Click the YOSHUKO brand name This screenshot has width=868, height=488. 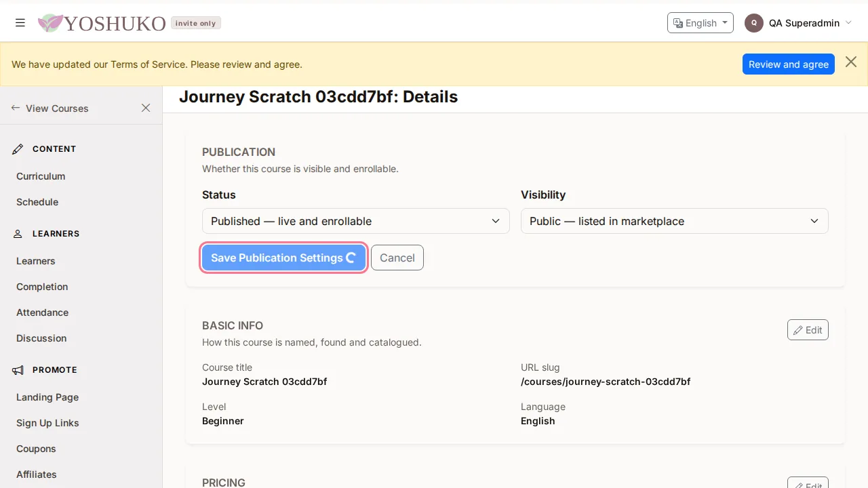[115, 24]
